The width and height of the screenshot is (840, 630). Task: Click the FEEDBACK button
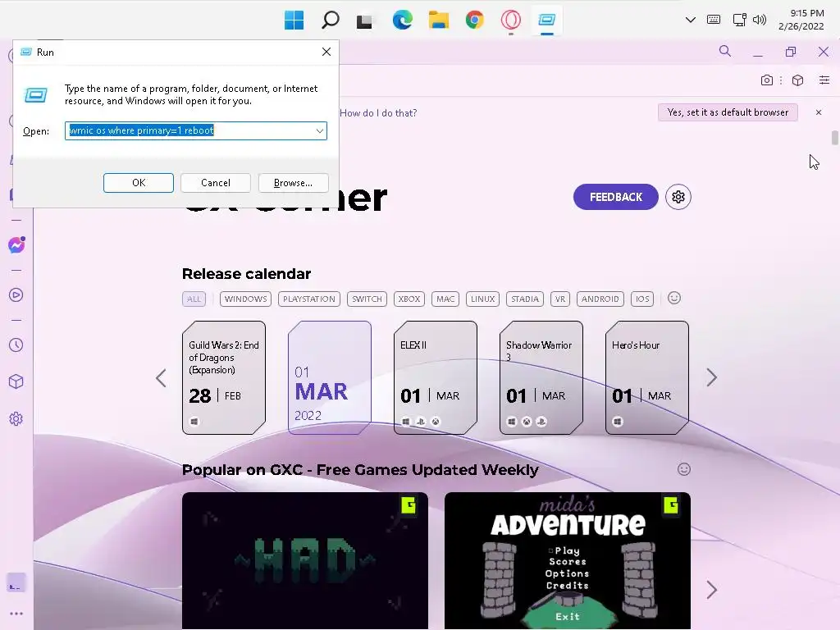(615, 197)
